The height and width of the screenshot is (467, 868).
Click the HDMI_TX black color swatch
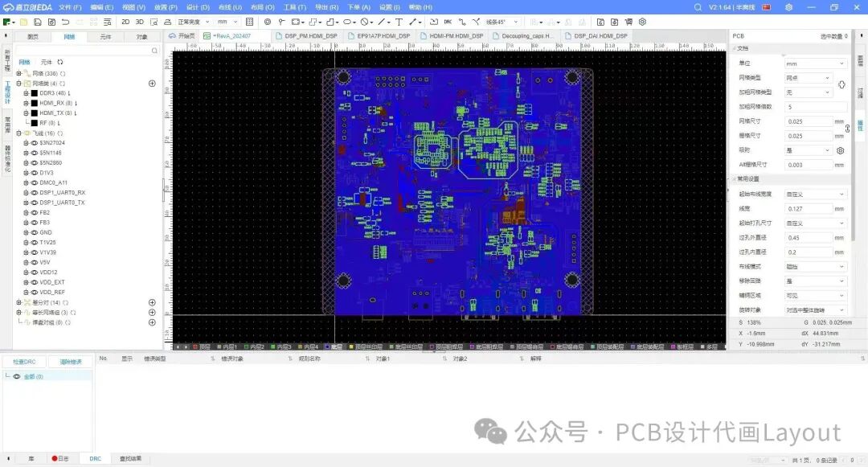[35, 113]
